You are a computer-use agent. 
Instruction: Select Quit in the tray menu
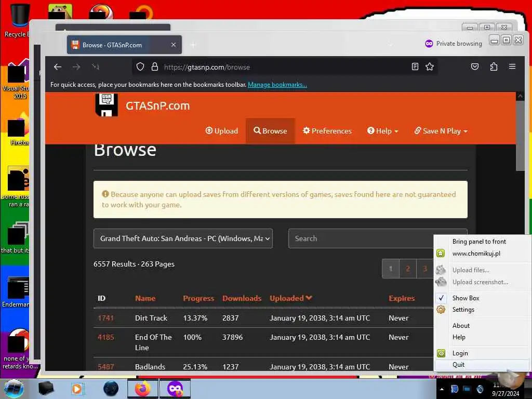(x=458, y=364)
